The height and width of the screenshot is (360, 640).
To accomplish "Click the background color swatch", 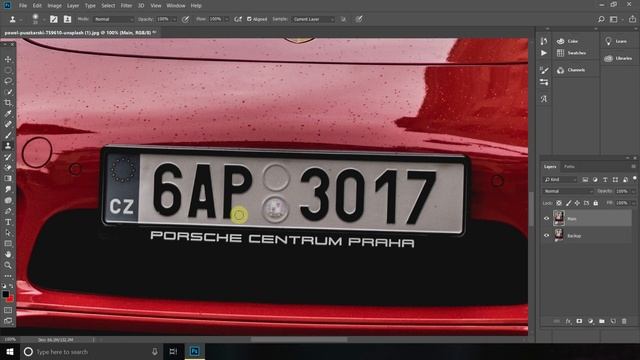I will click(10, 298).
